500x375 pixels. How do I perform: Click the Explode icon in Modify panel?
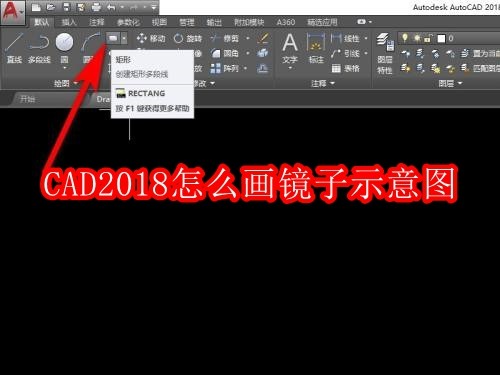pos(263,53)
